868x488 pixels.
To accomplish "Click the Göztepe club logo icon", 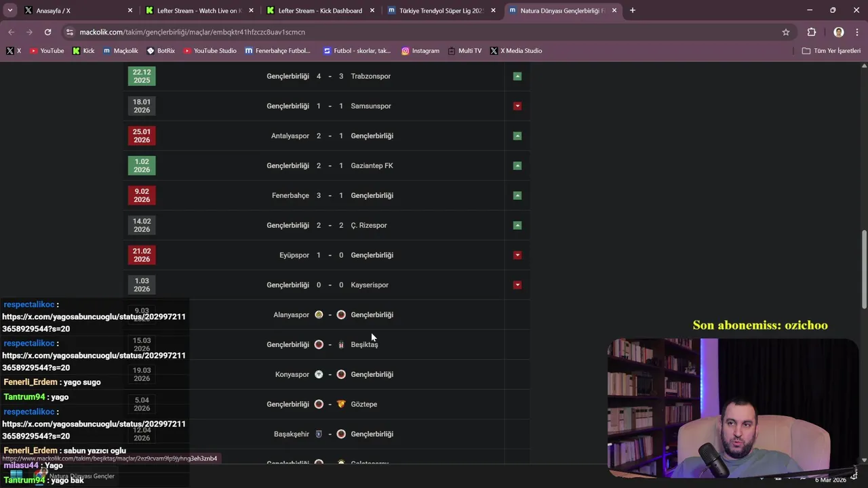I will (x=341, y=404).
